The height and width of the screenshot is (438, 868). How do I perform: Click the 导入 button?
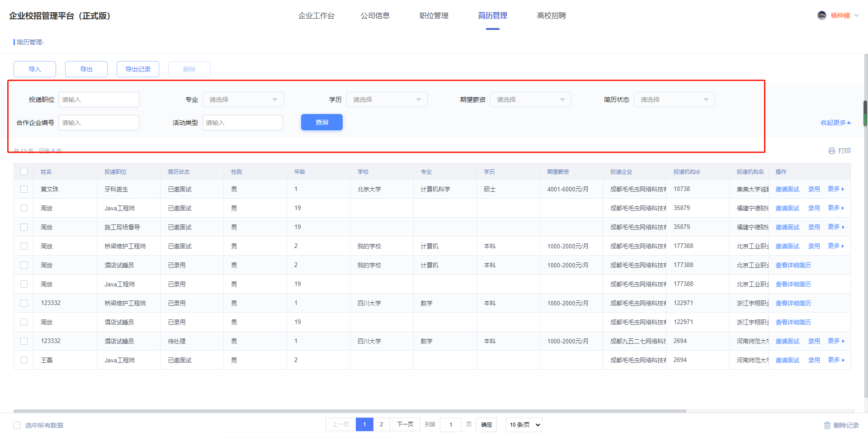(x=35, y=69)
